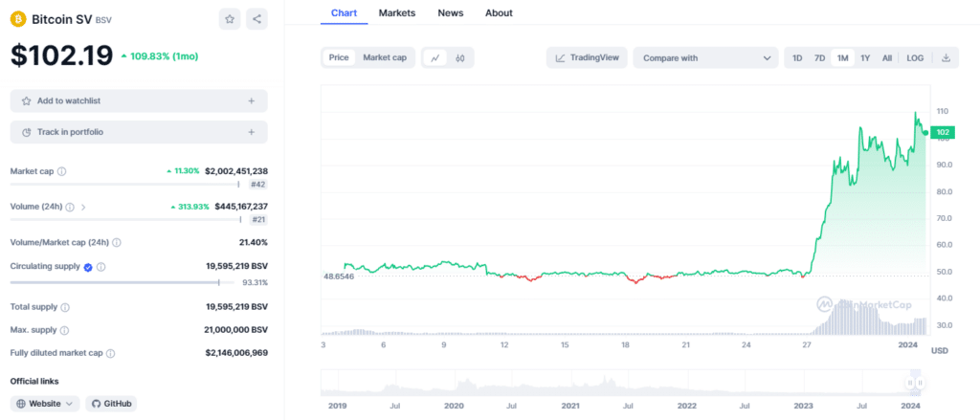Switch chart to Price view
The height and width of the screenshot is (420, 980).
point(339,57)
